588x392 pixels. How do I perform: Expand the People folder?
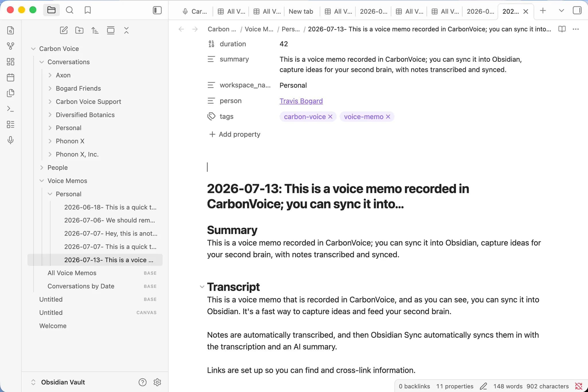pos(42,167)
